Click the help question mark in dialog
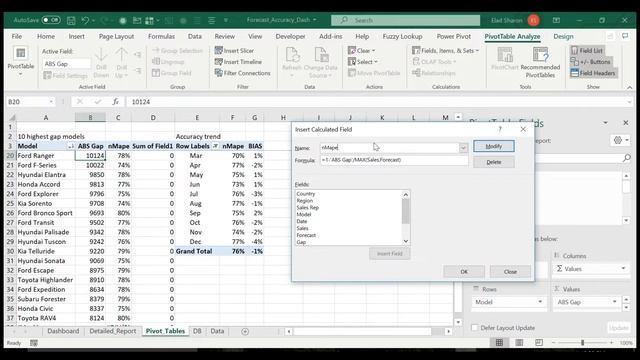This screenshot has height=360, width=640. point(500,129)
